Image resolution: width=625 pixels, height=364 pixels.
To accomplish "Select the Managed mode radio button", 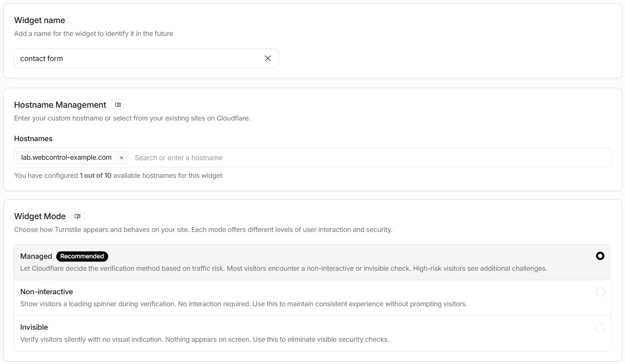I will point(600,256).
